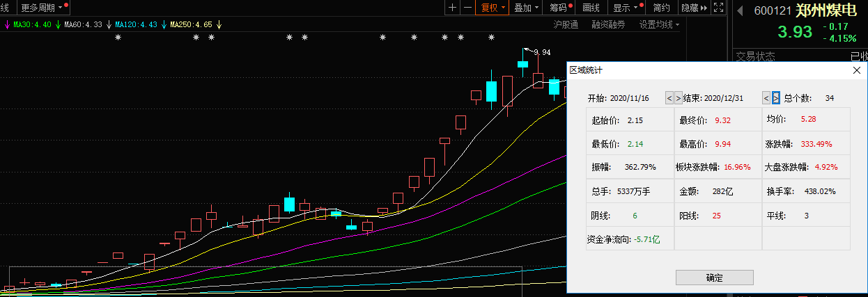Switch to 简约 simple mode
The height and width of the screenshot is (297, 868).
(661, 8)
